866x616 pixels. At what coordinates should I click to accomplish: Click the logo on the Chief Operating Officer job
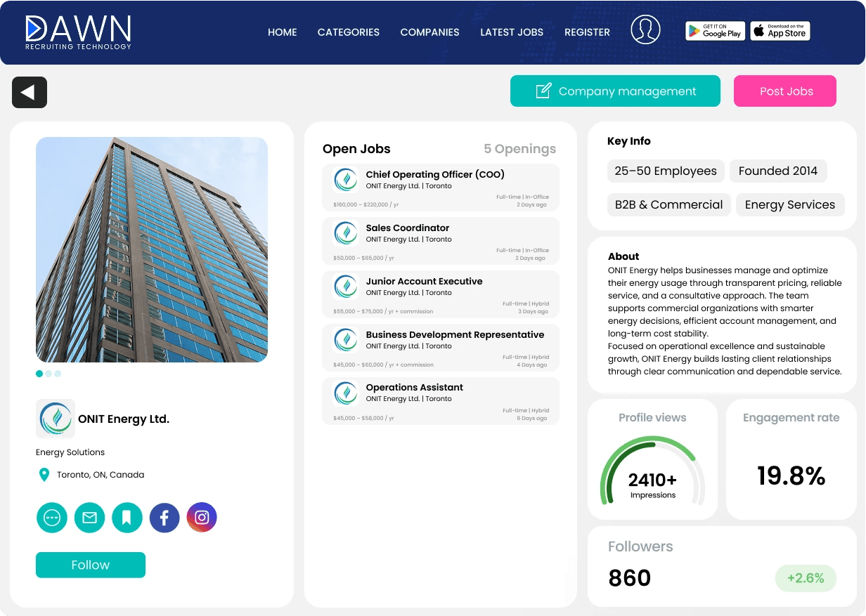click(x=346, y=180)
